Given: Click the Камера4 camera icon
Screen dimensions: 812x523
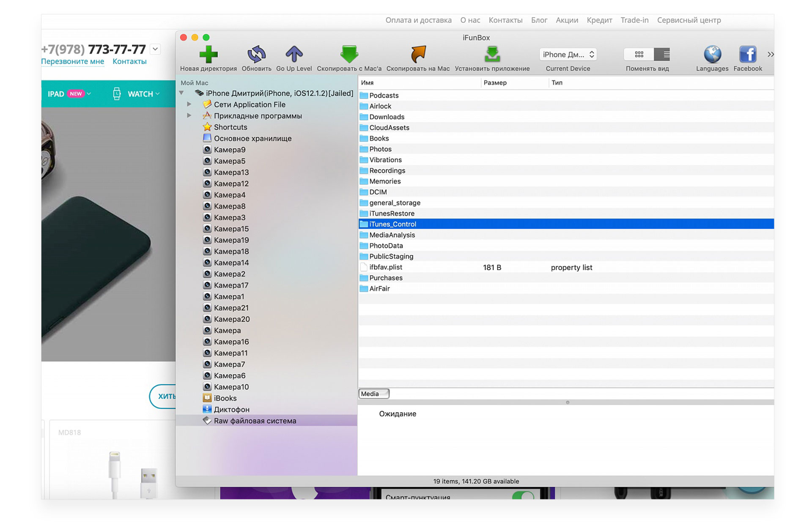Looking at the screenshot, I should click(x=207, y=194).
